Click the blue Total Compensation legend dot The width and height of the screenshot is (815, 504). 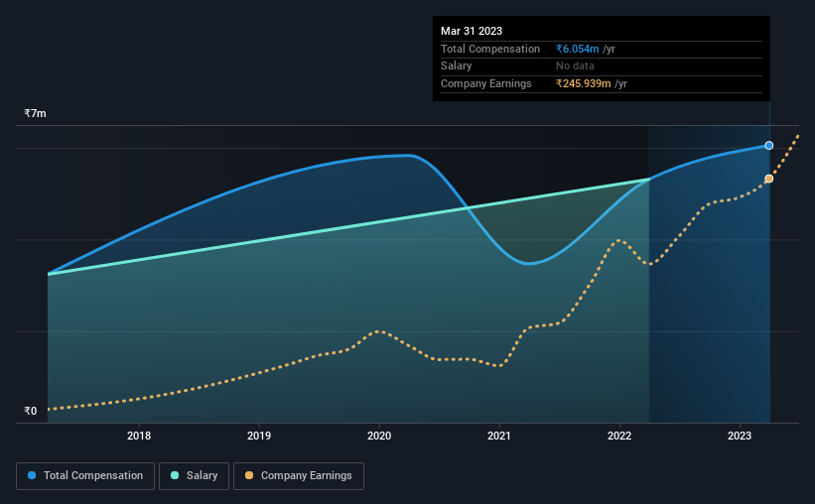(x=32, y=475)
